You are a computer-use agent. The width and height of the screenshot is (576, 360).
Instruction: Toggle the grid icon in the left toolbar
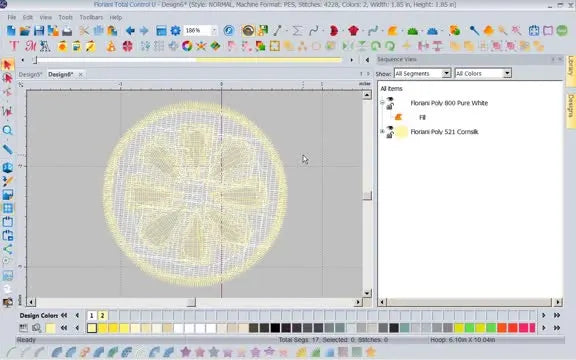pos(7,208)
